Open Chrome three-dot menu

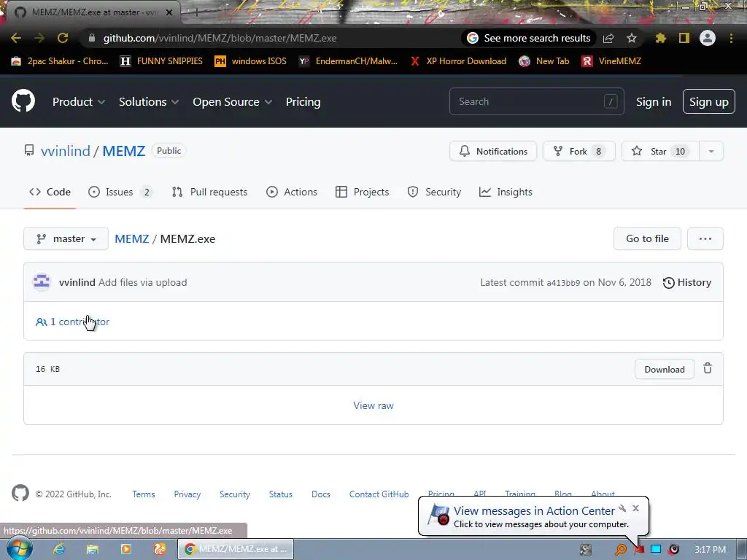click(731, 38)
